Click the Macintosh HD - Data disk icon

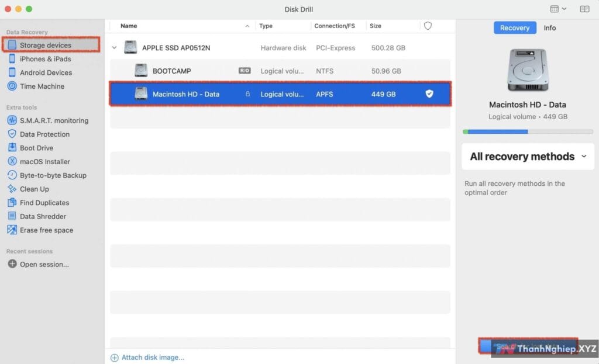(141, 94)
